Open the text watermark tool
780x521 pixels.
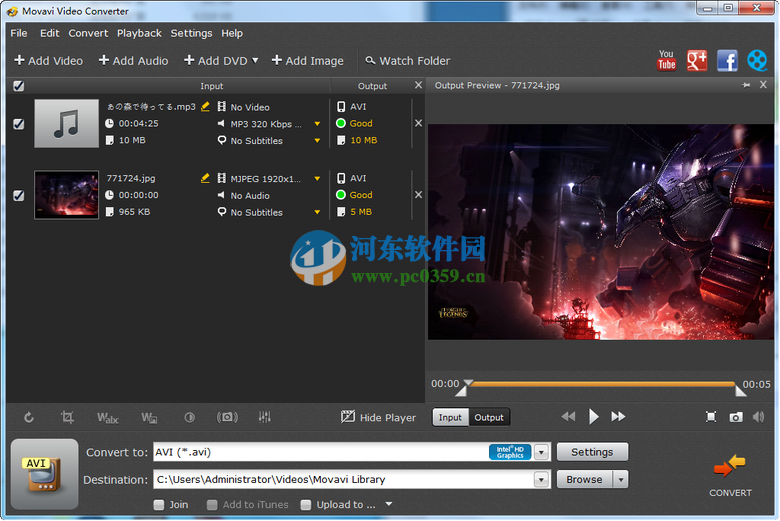(x=108, y=417)
